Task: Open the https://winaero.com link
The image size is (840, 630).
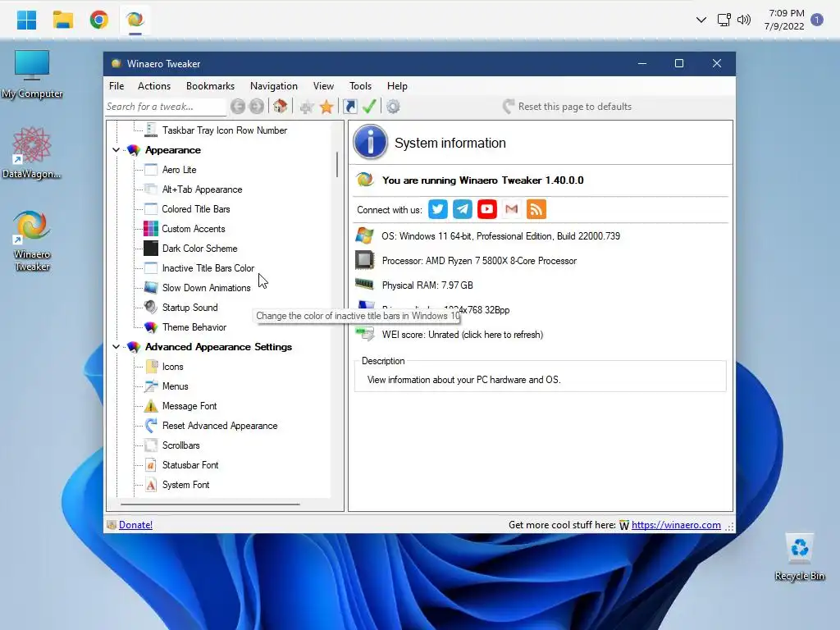Action: (x=676, y=525)
